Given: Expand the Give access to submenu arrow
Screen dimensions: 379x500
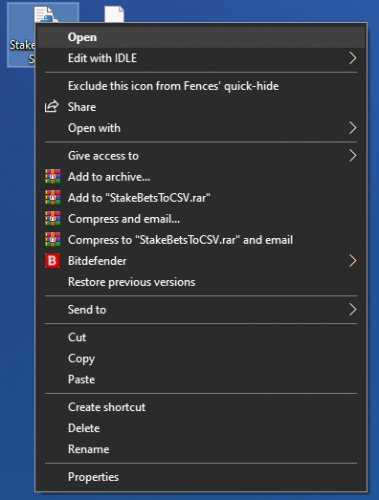Looking at the screenshot, I should pyautogui.click(x=352, y=156).
